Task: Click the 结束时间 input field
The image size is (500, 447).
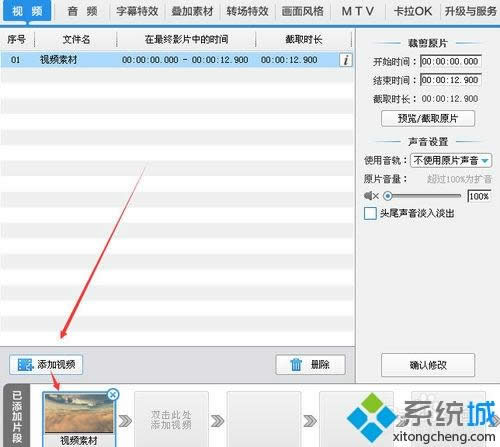Action: coord(451,80)
